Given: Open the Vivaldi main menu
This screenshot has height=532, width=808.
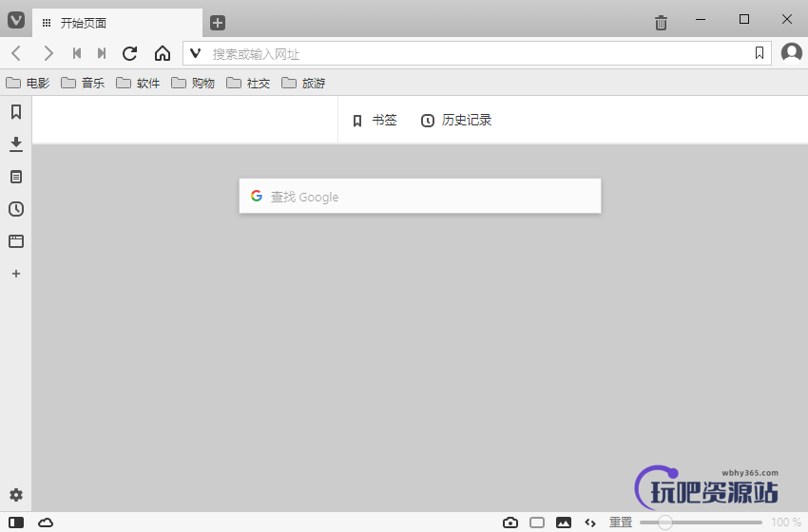Looking at the screenshot, I should click(x=16, y=20).
